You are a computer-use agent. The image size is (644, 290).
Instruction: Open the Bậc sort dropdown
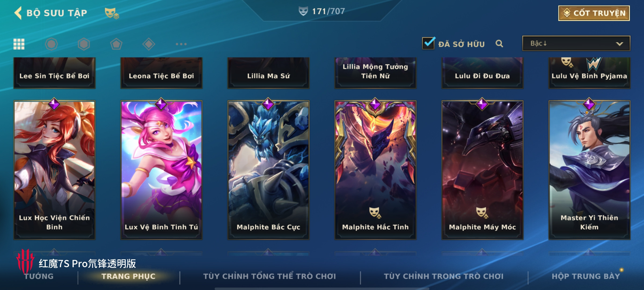point(576,44)
